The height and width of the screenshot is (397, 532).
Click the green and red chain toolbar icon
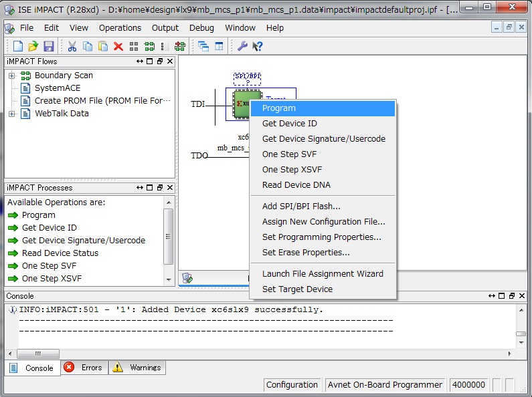[180, 46]
